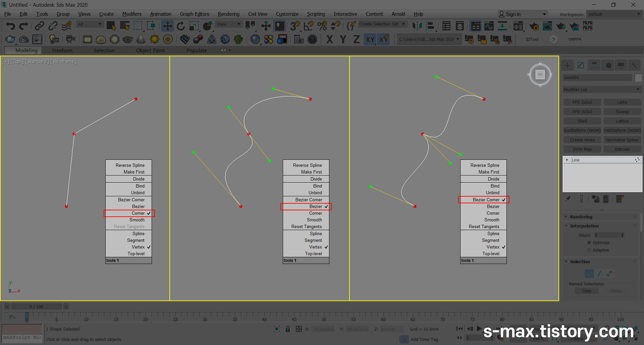
Task: Click the Angle Snap toggle icon
Action: [x=309, y=26]
